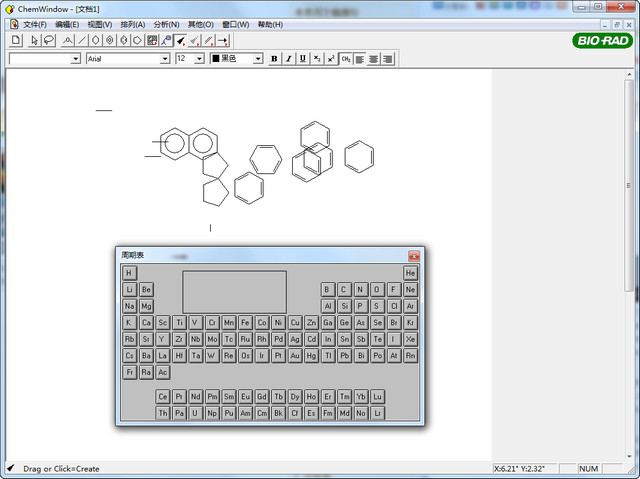Select the arrow pointer selection tool

34,41
